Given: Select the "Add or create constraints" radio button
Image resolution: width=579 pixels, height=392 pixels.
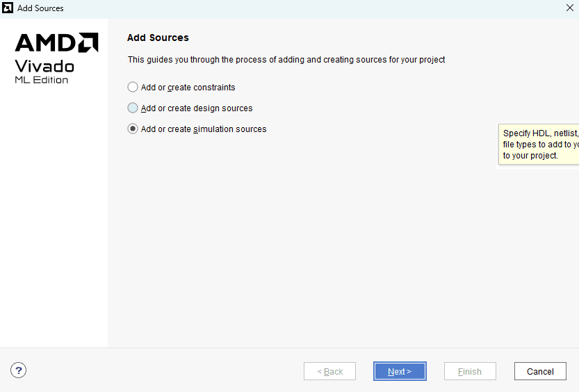Looking at the screenshot, I should (133, 88).
